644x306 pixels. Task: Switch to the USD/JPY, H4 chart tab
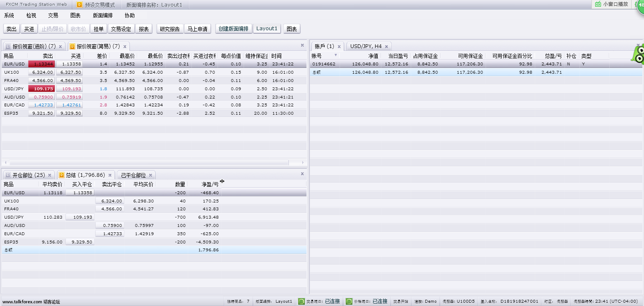click(x=369, y=46)
